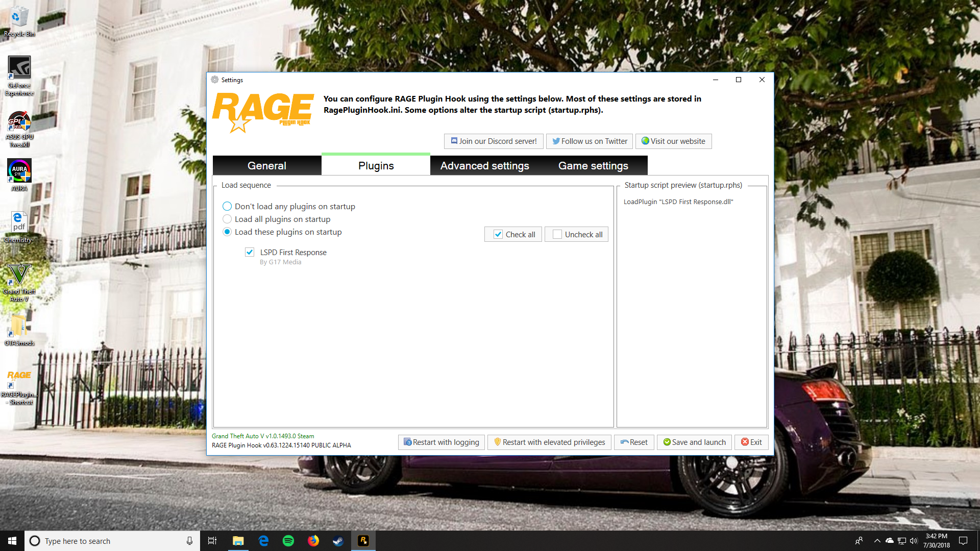Screen dimensions: 980x551
Task: Click the Uncheck all button
Action: (577, 235)
